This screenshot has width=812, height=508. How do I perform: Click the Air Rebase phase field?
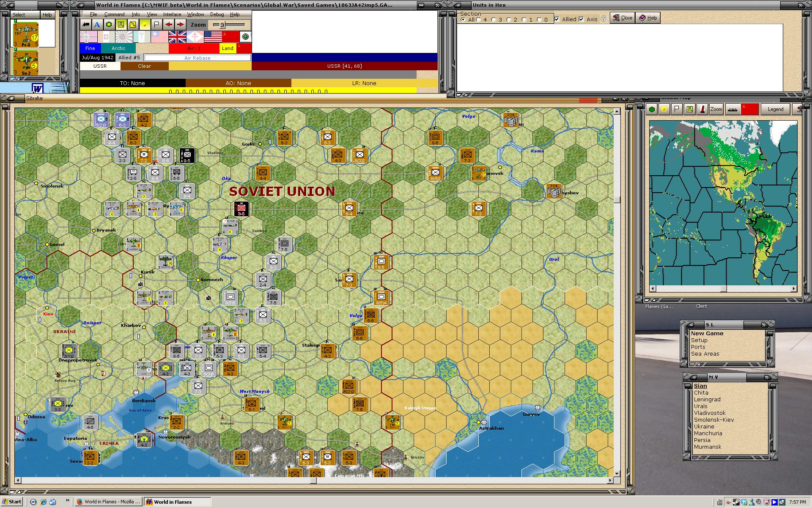pyautogui.click(x=197, y=58)
